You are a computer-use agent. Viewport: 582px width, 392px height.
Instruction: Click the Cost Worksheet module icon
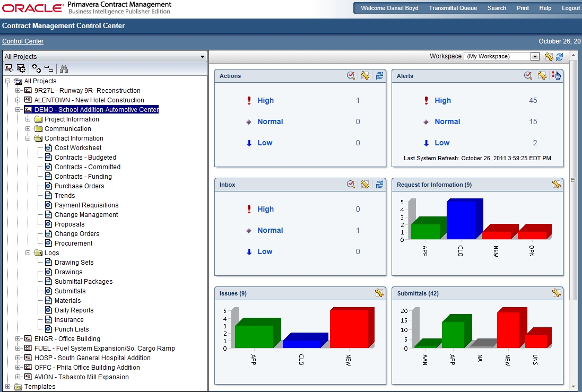[x=48, y=148]
